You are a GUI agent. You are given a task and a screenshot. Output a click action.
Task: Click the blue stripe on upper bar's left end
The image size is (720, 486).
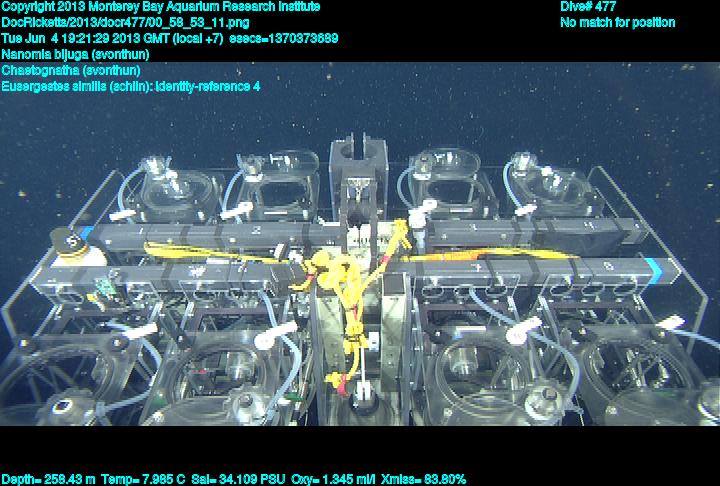click(87, 234)
